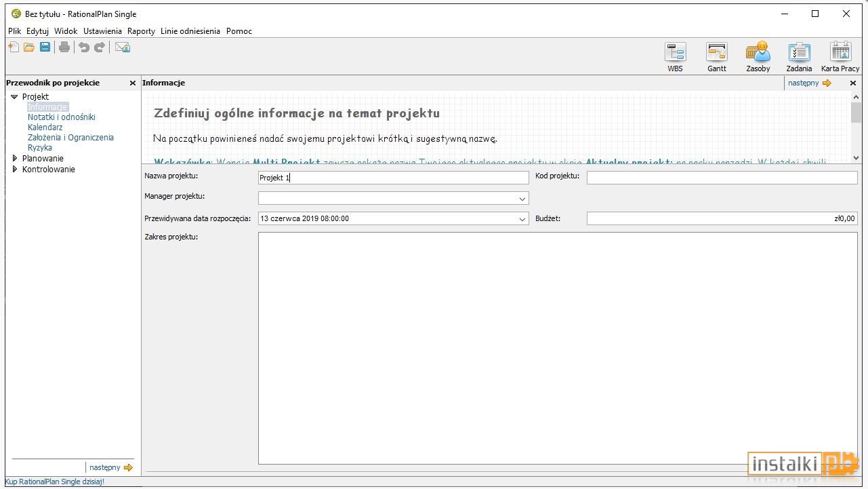Image resolution: width=868 pixels, height=489 pixels.
Task: Select Założenia i Ograniczenia in tree
Action: 70,137
